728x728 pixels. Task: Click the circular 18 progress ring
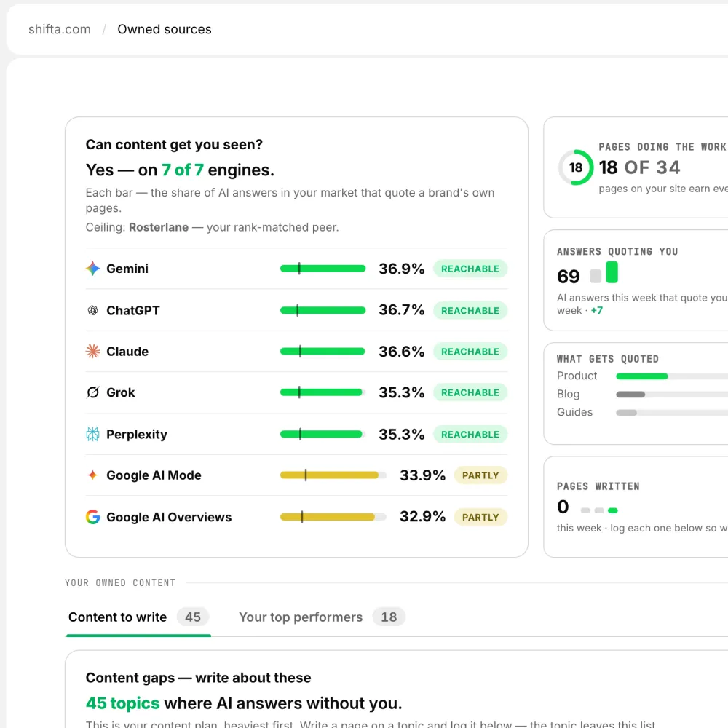(576, 167)
